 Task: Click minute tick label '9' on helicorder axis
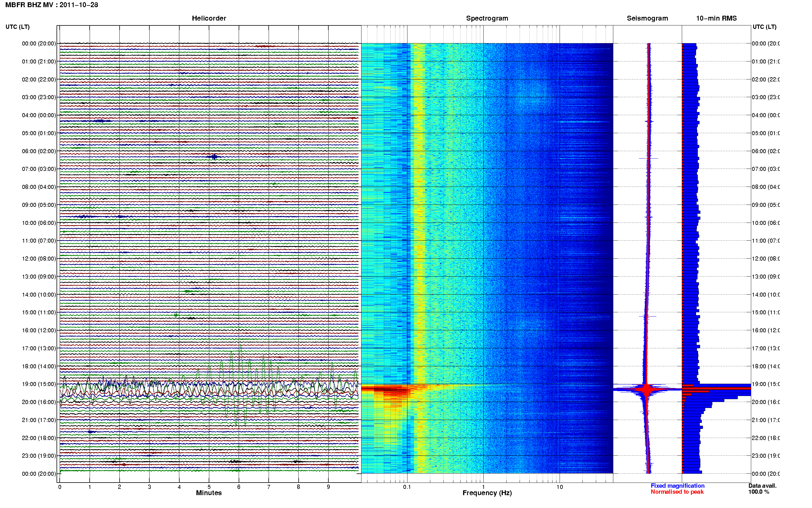pos(328,487)
